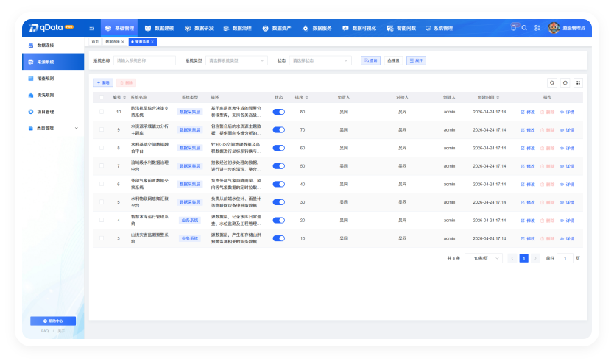614x364 pixels.
Task: Toggle status switch for row 7
Action: pyautogui.click(x=279, y=166)
